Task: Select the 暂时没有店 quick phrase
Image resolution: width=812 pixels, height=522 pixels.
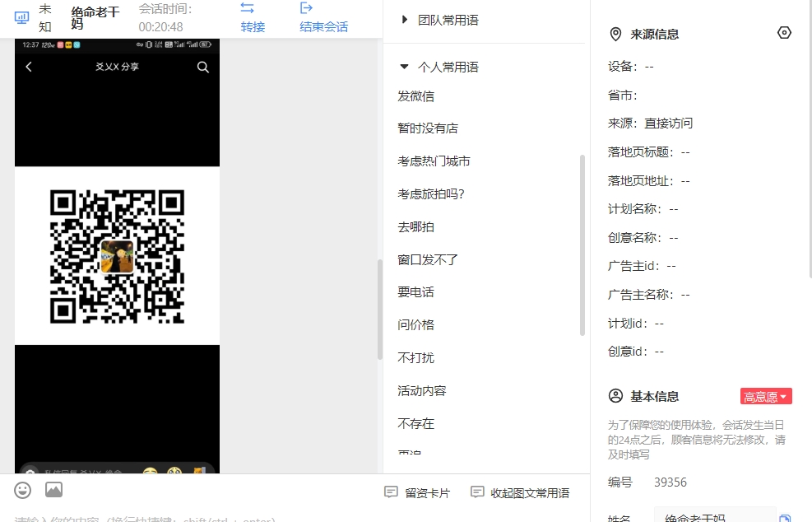Action: click(x=428, y=128)
